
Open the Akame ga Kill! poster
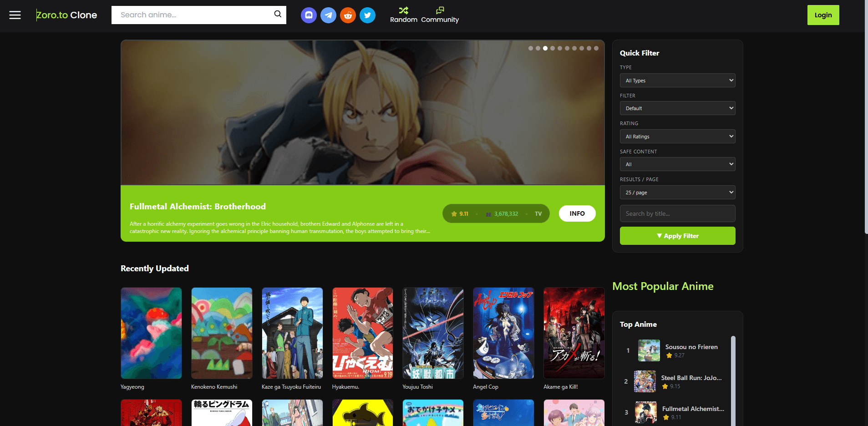pyautogui.click(x=574, y=333)
